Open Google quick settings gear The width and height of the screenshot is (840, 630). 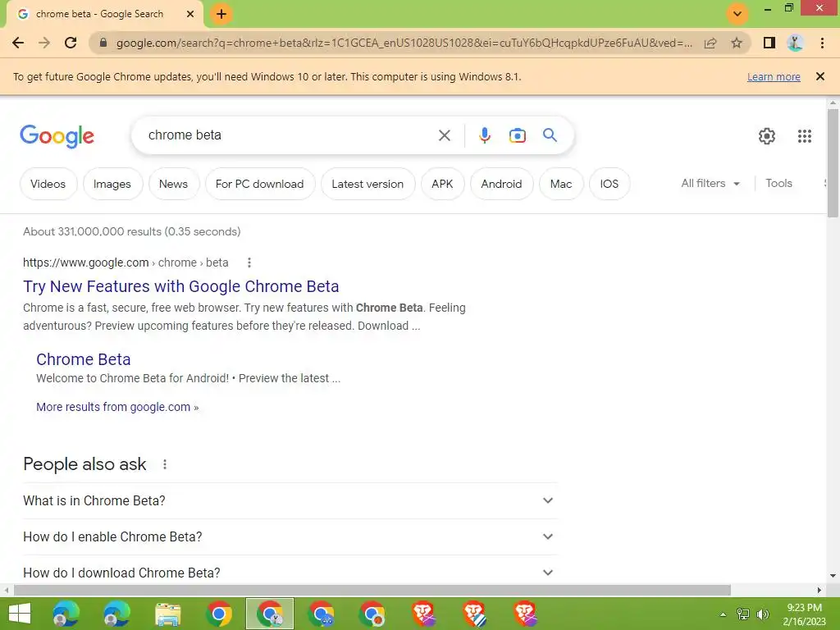tap(767, 136)
